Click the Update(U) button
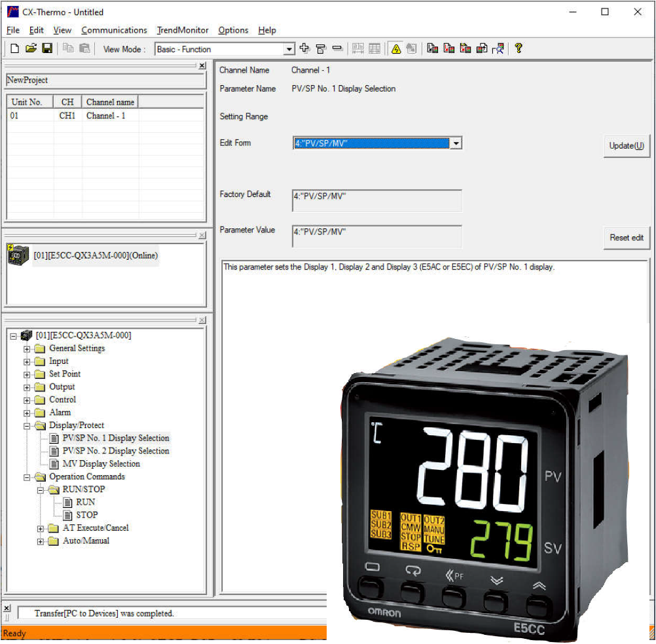Viewport: 656px width, 644px height. pos(627,145)
